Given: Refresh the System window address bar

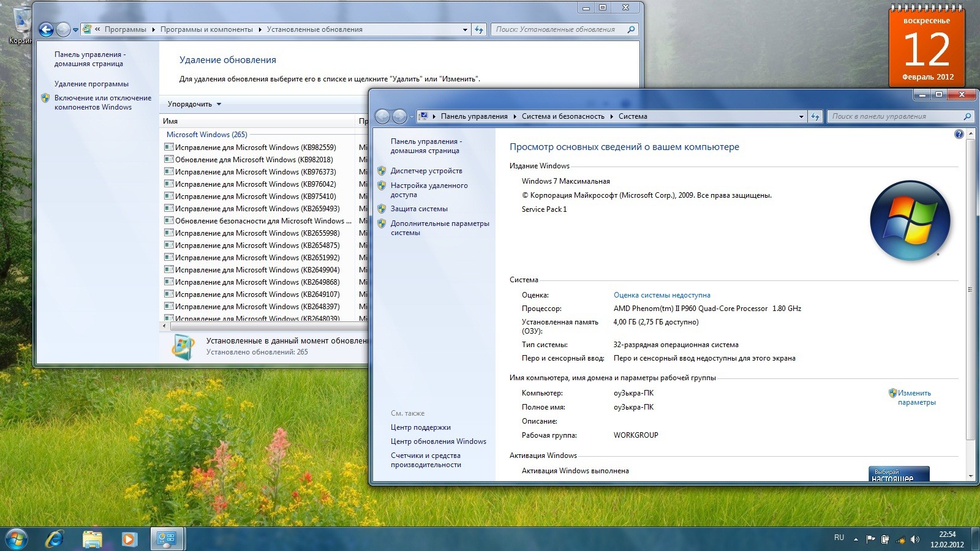Looking at the screenshot, I should click(815, 116).
